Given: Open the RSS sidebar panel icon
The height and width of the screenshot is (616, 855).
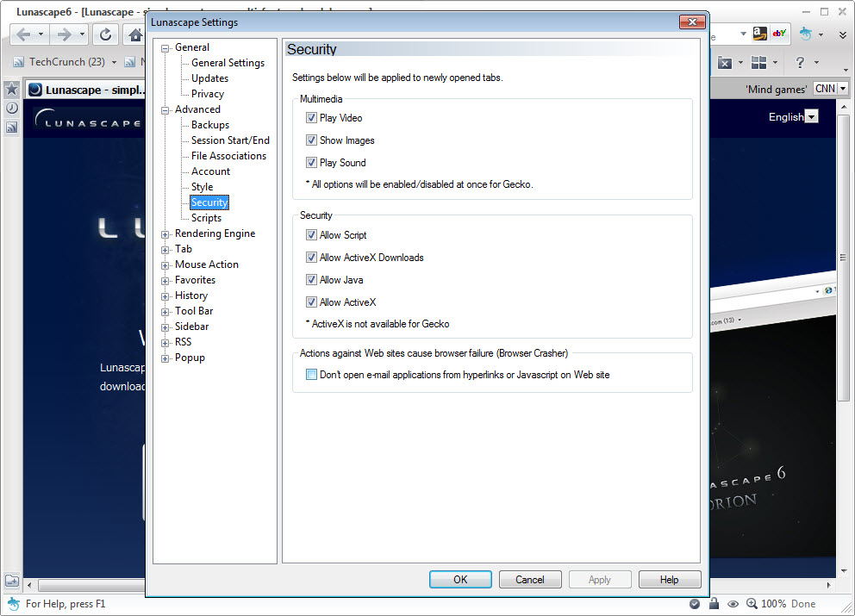Looking at the screenshot, I should 11,128.
